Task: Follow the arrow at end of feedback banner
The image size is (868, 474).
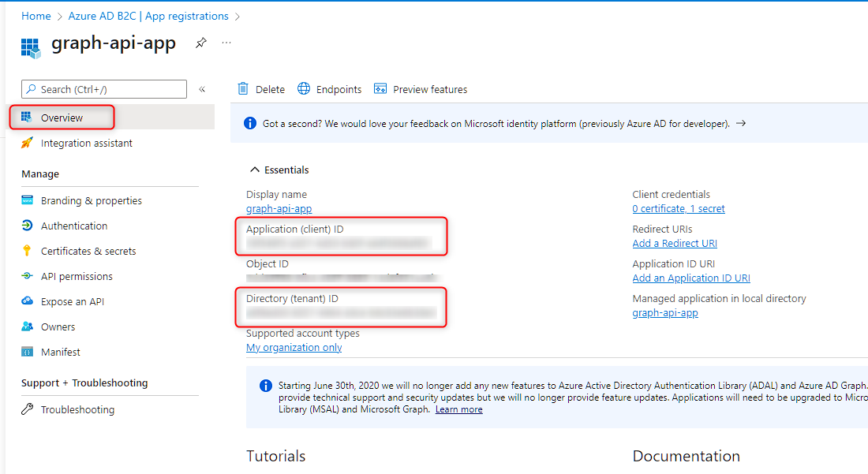Action: click(741, 123)
